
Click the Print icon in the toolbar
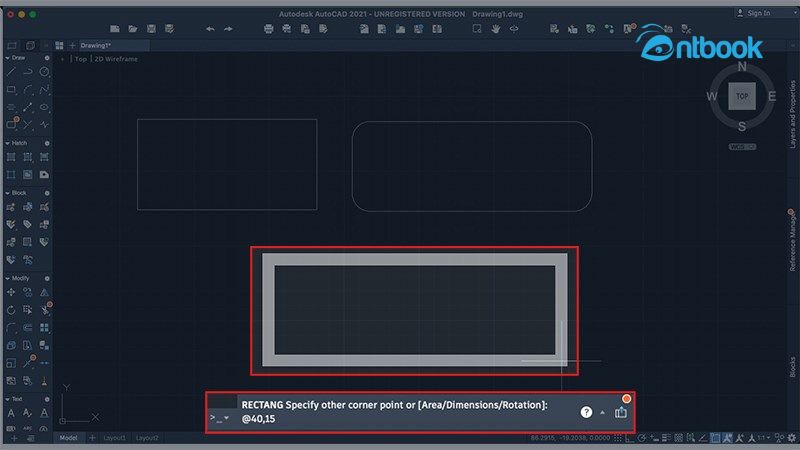pos(269,29)
